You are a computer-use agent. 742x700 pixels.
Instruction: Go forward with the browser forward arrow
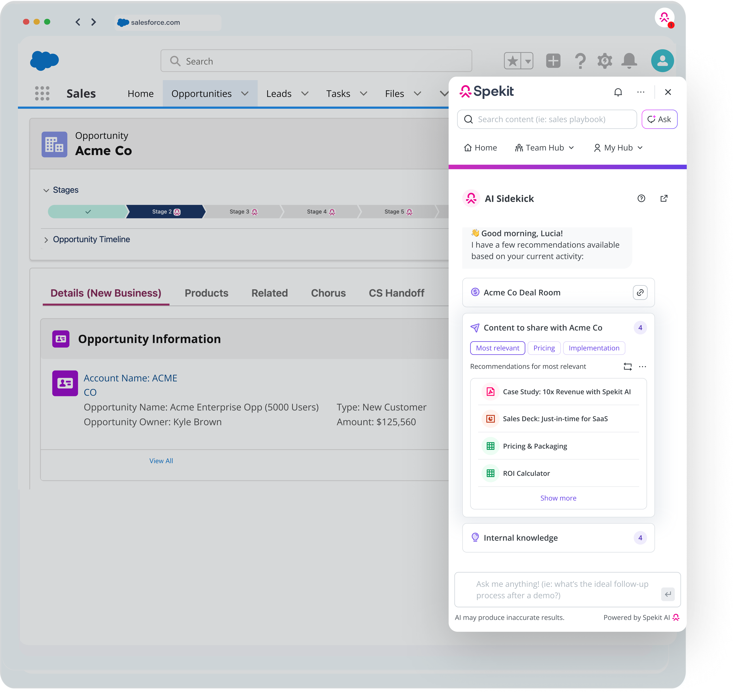pyautogui.click(x=93, y=22)
